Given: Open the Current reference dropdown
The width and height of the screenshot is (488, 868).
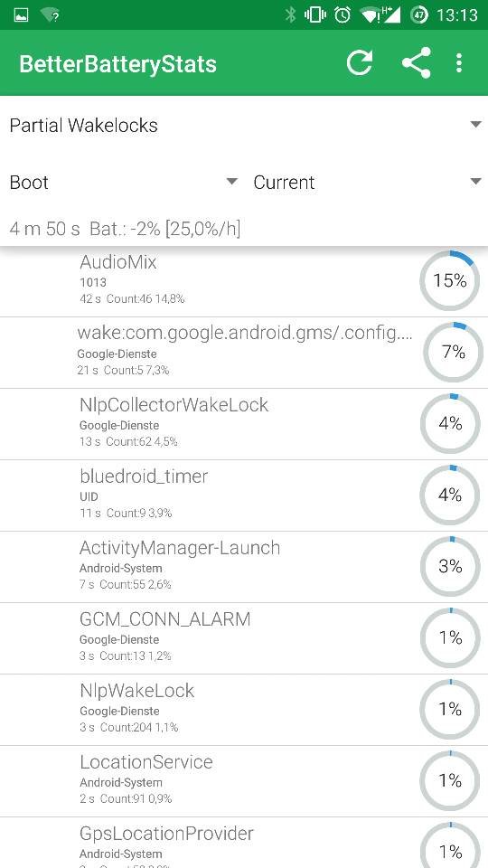Looking at the screenshot, I should point(368,182).
